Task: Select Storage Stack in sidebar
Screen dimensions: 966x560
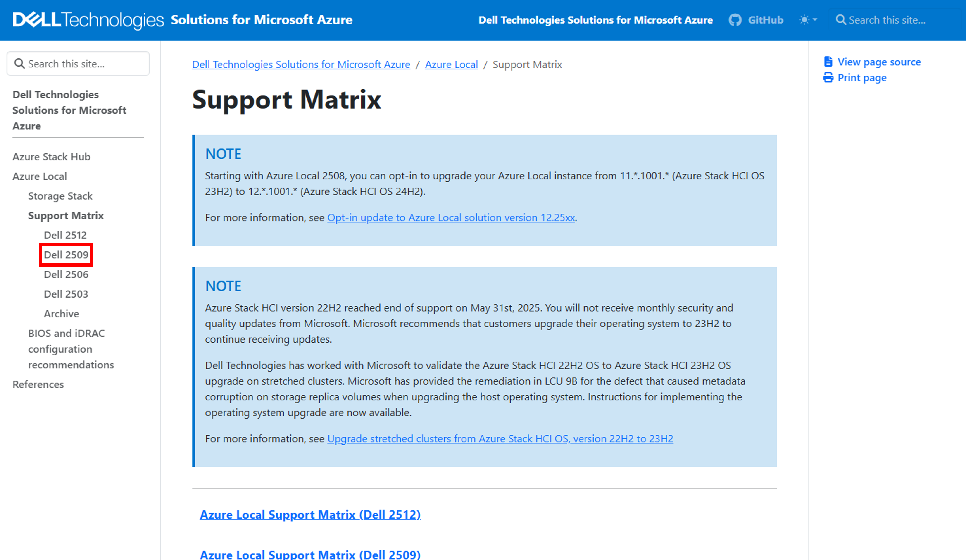Action: coord(60,196)
